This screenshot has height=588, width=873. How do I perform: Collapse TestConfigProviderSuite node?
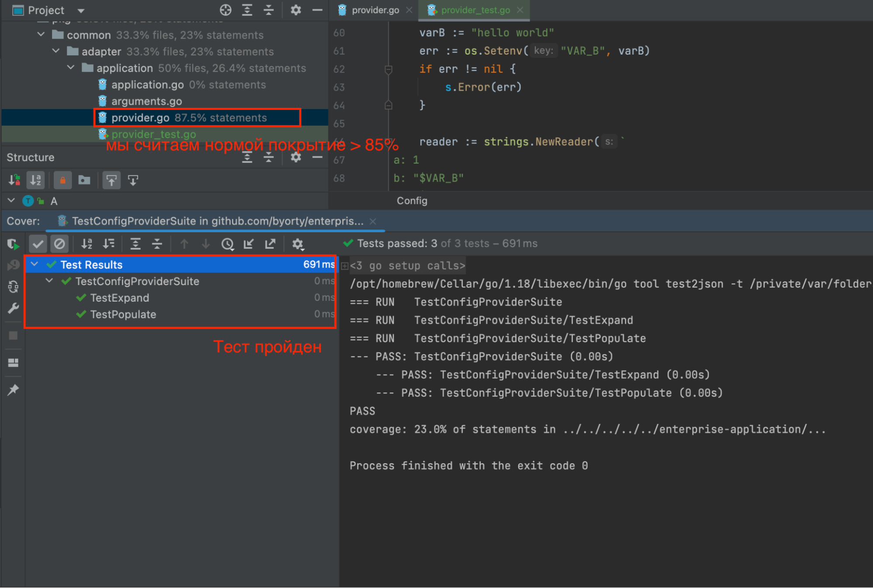click(49, 281)
